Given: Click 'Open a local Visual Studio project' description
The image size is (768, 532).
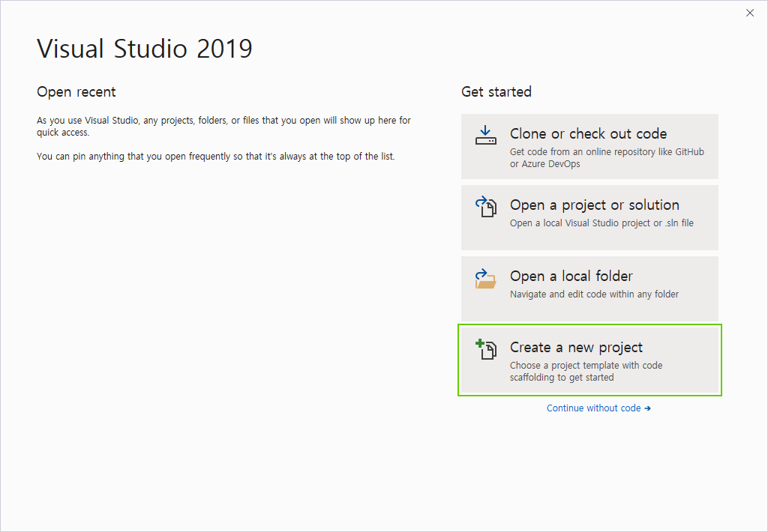Looking at the screenshot, I should [601, 223].
